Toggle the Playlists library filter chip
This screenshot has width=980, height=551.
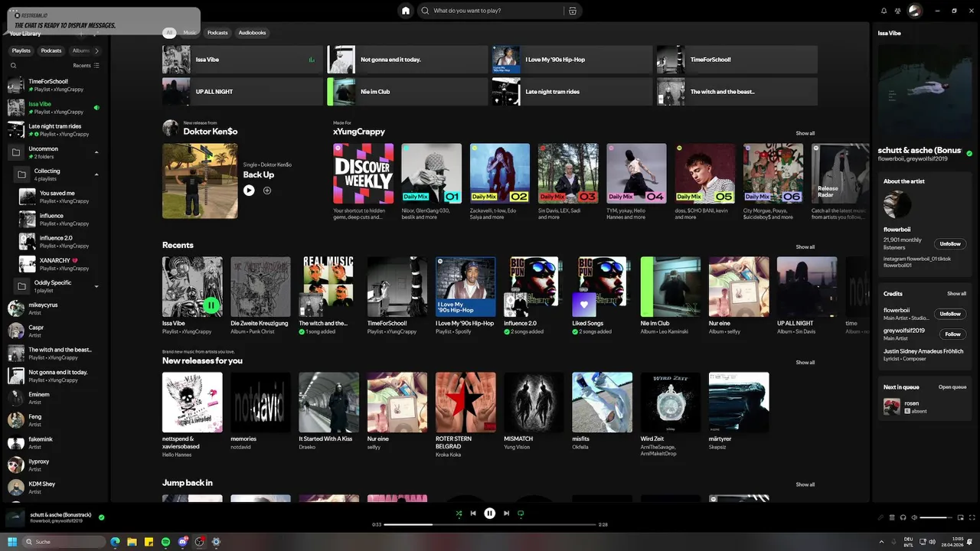(x=21, y=51)
